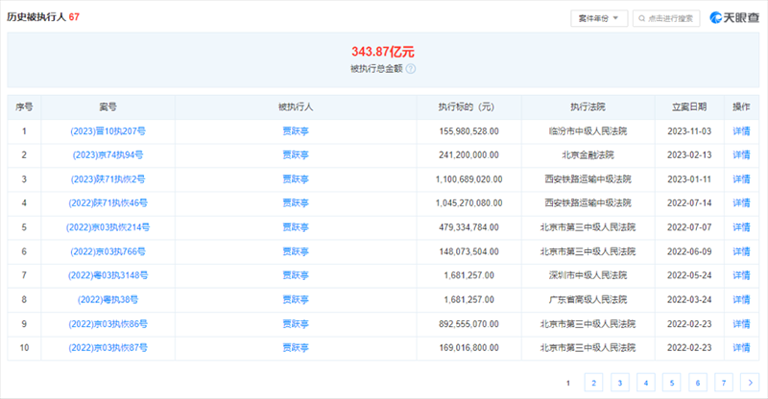
Task: Open 详情 for case (2022)京03执恢86号
Action: click(741, 324)
